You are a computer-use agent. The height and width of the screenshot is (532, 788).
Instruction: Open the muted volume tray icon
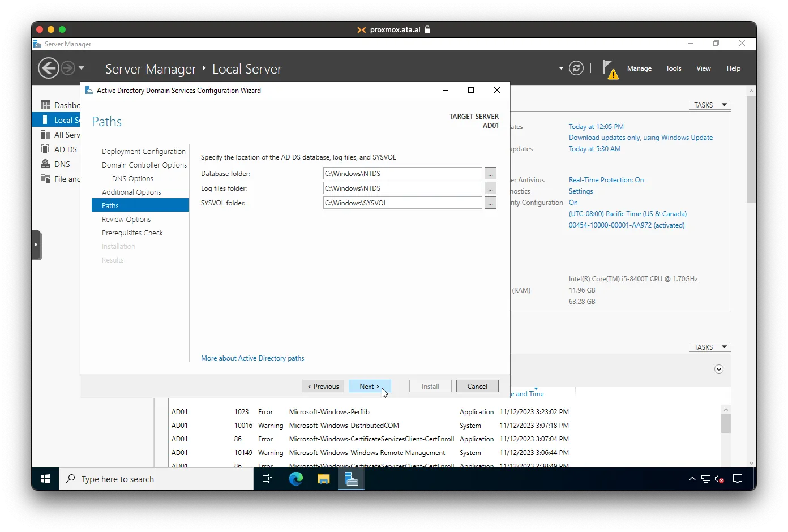pos(720,479)
